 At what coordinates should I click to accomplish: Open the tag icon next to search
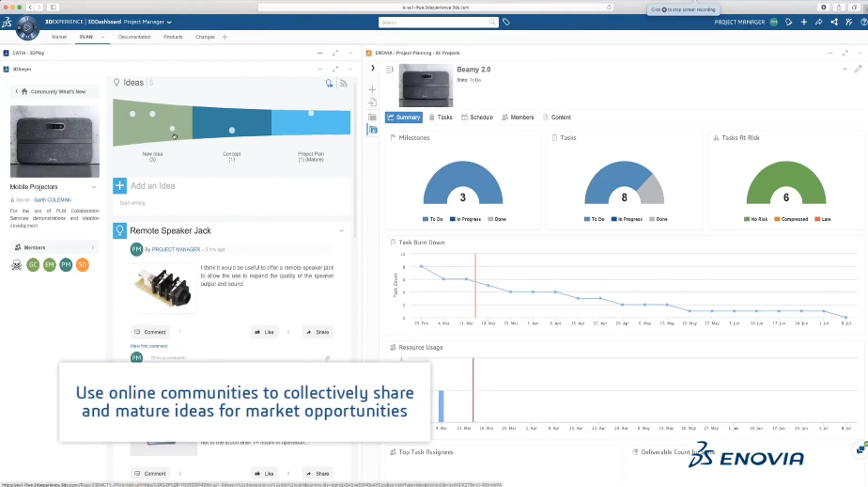coord(506,23)
